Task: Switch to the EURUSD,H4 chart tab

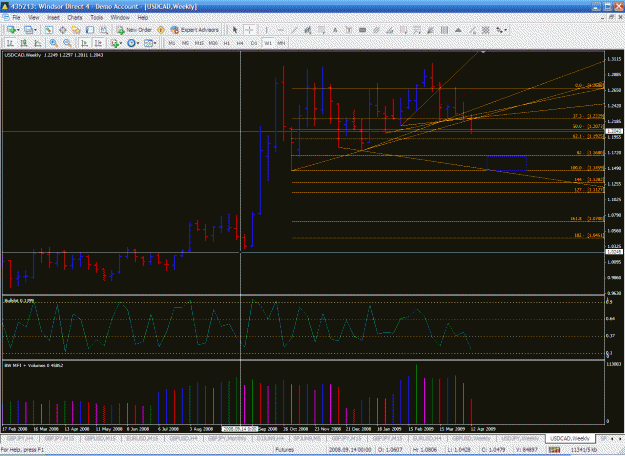Action: click(x=426, y=438)
